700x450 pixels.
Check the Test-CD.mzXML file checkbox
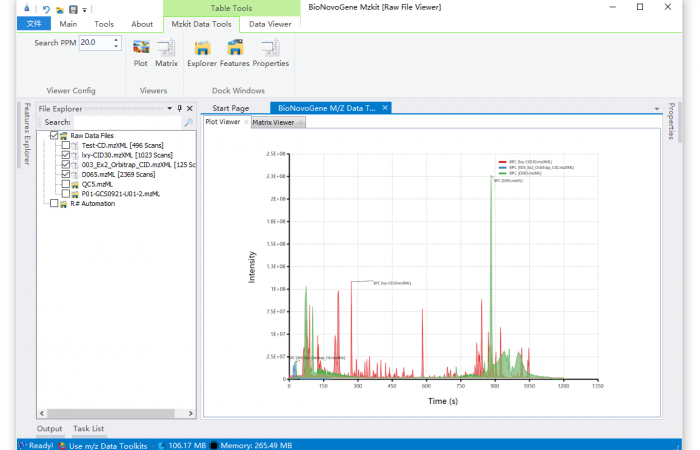pos(66,145)
